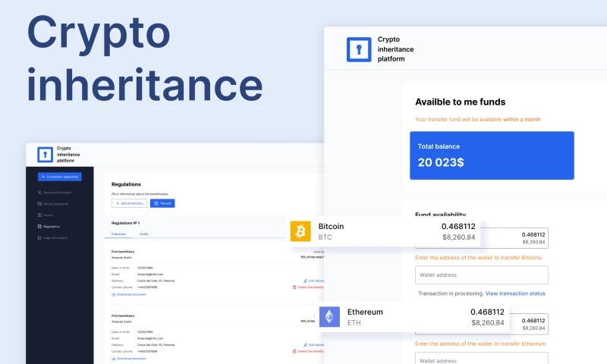Focus the Wallet address field for Bitcoin transfer

pos(481,275)
